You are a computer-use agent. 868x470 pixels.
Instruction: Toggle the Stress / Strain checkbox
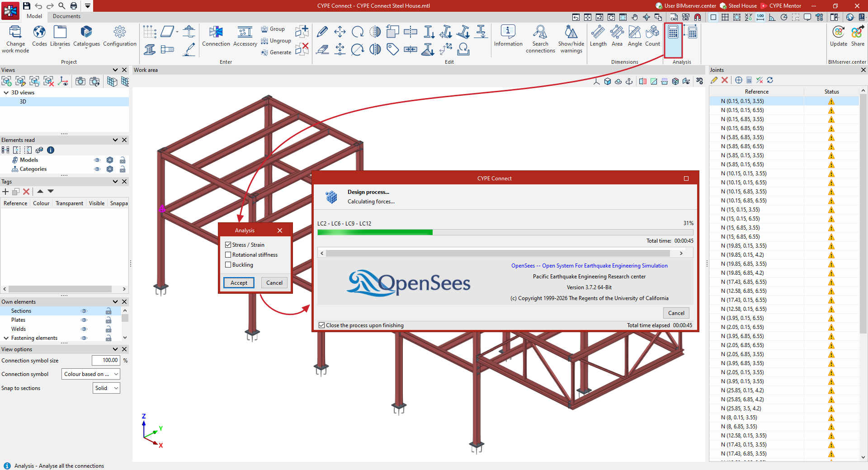click(228, 245)
